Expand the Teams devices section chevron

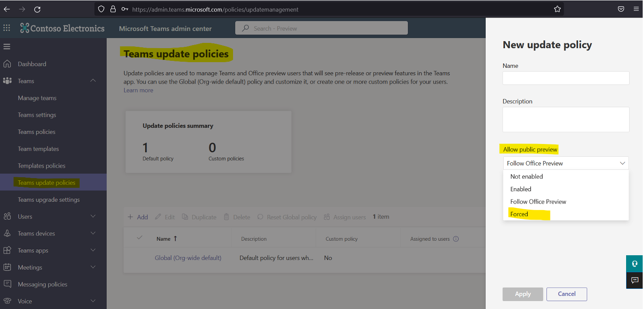93,233
